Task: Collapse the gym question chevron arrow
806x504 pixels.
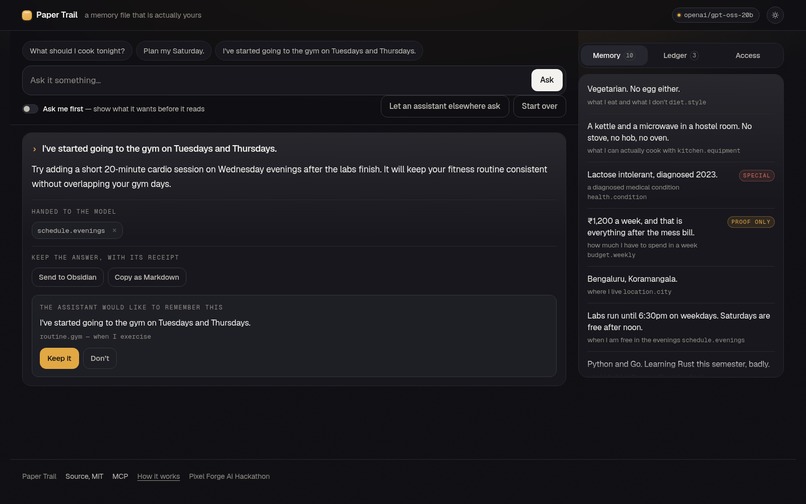Action: pos(34,149)
